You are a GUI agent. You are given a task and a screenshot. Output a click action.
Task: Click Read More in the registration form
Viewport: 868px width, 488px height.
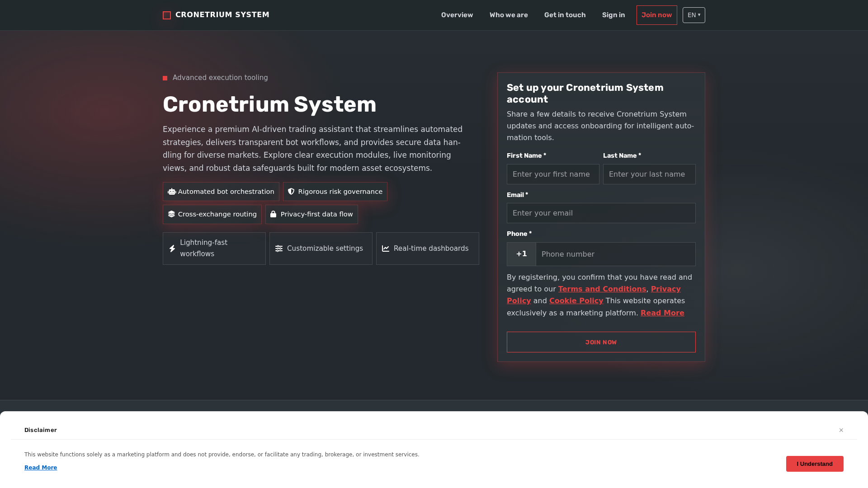pos(662,313)
